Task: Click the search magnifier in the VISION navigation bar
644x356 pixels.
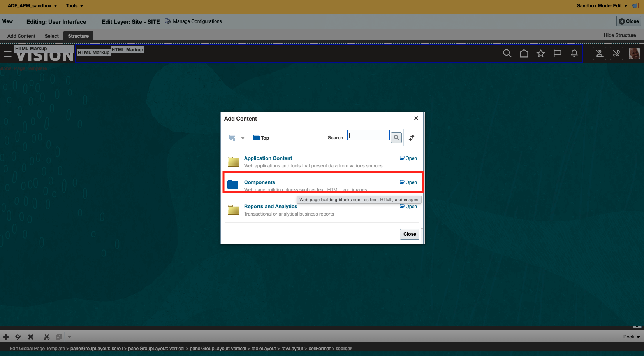Action: pyautogui.click(x=507, y=53)
